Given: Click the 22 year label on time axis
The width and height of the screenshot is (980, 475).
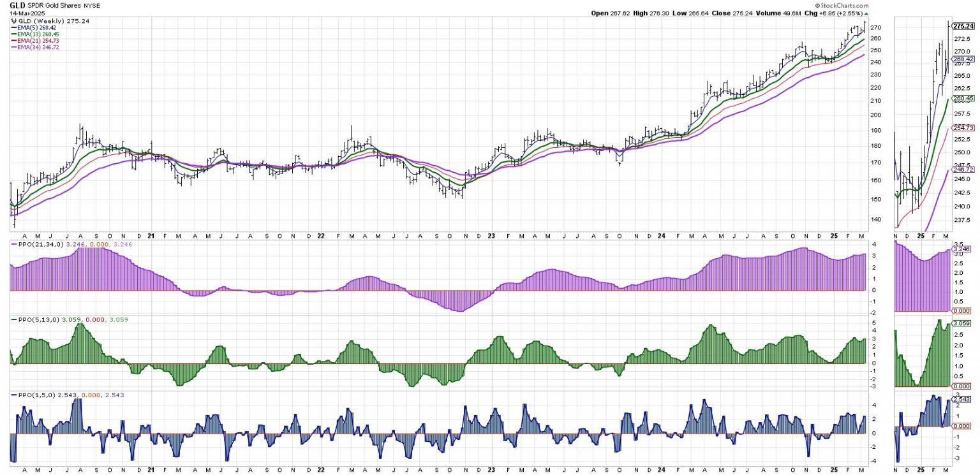Looking at the screenshot, I should (320, 235).
